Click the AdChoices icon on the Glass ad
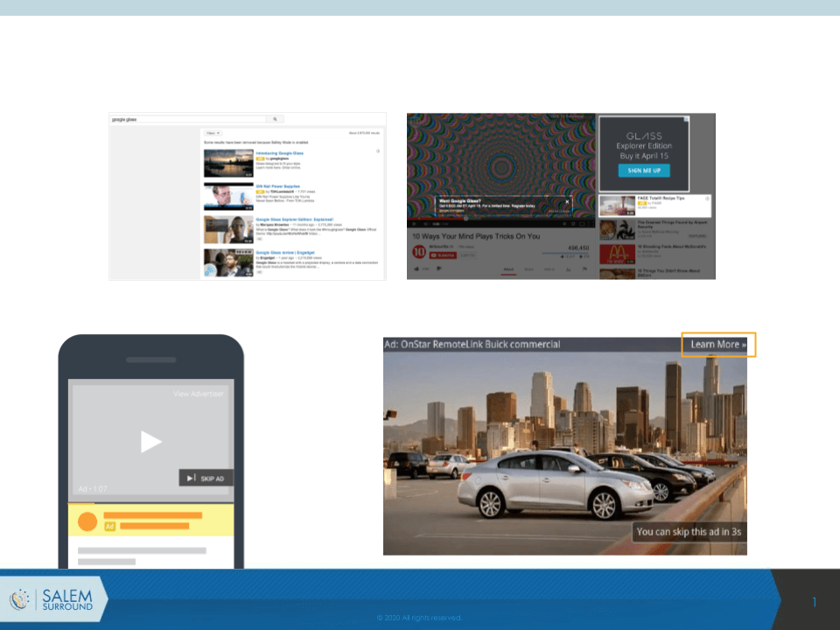 (x=686, y=119)
